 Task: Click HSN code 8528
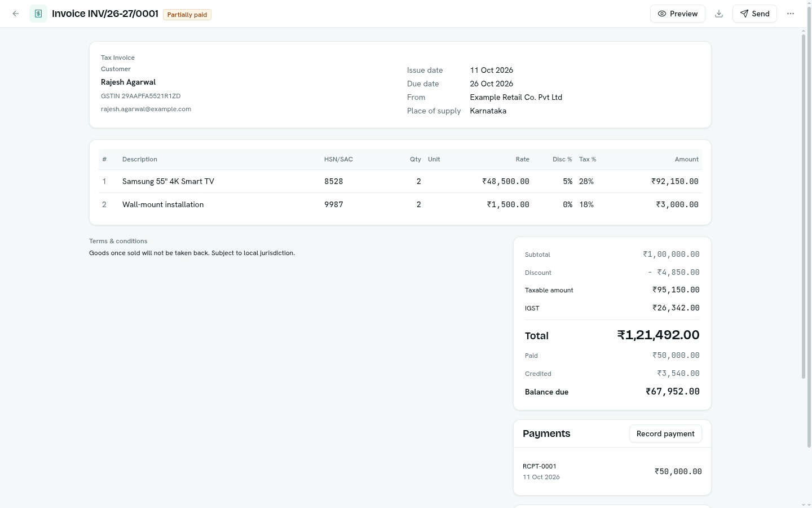click(334, 181)
